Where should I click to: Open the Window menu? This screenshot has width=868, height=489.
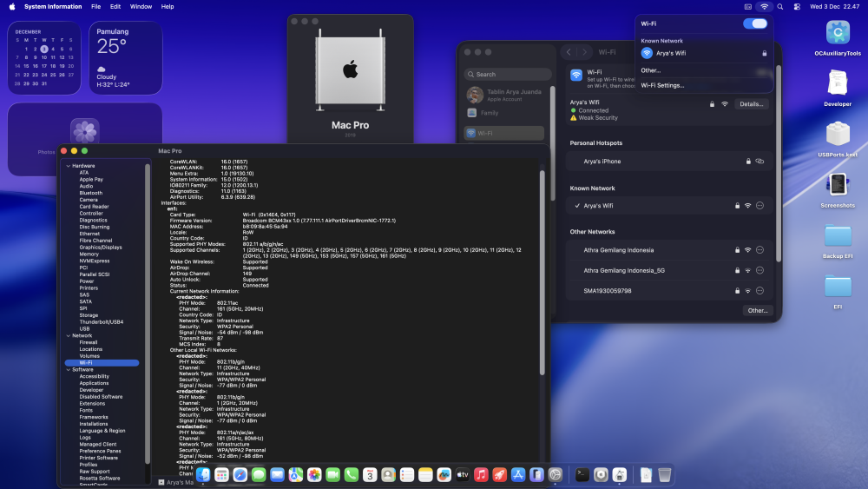click(x=141, y=7)
